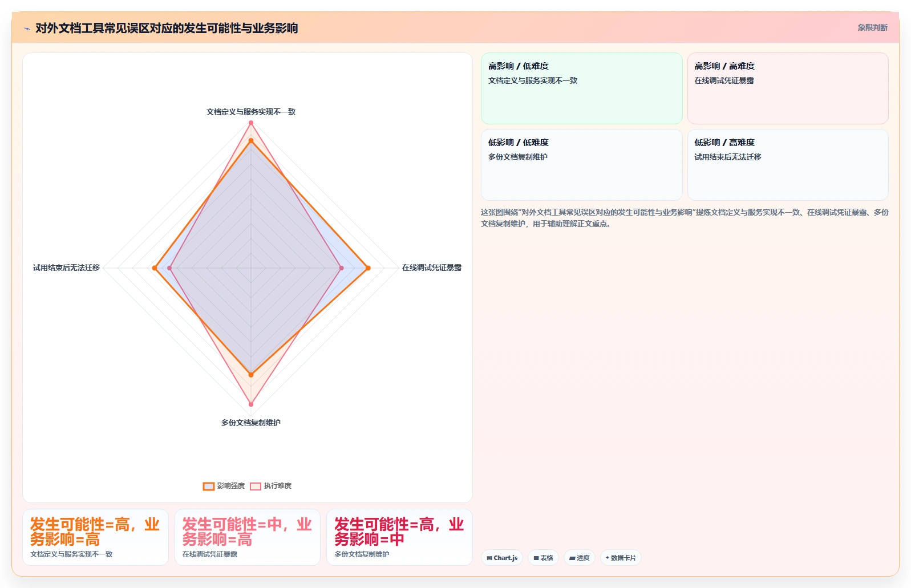Screen dimensions: 911x588
Task: Click the header title 对外文档工具常见误区对应的发生可能性与业务影响
Action: (x=167, y=28)
